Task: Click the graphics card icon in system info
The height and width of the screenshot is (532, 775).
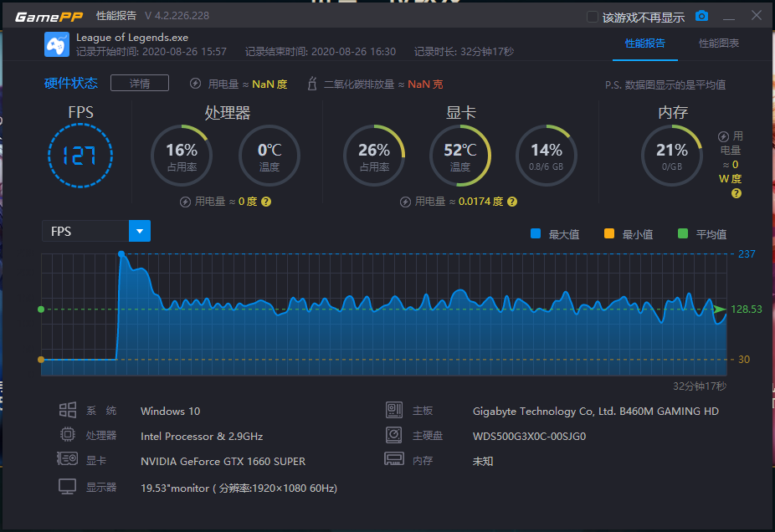Action: (x=67, y=459)
